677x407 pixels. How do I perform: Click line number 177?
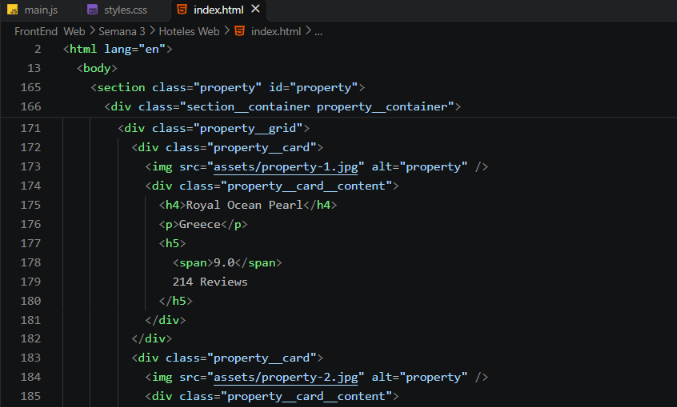pos(31,243)
